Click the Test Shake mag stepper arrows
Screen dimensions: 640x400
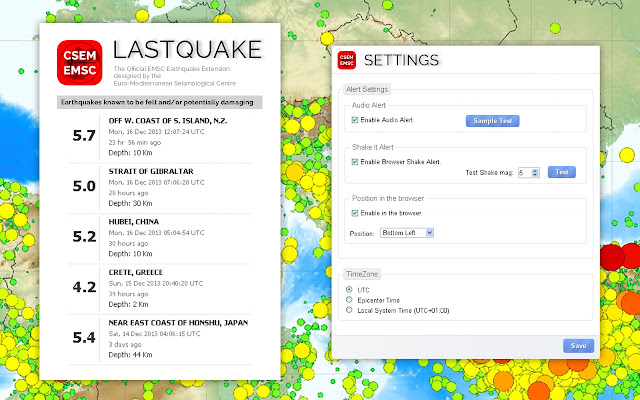coord(536,173)
